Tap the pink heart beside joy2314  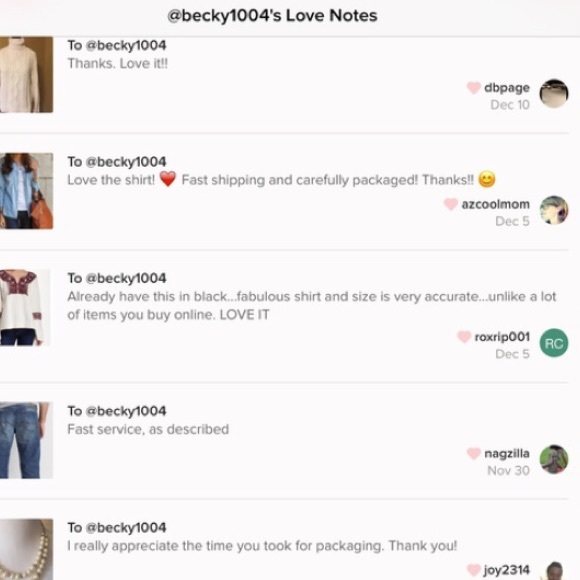473,570
